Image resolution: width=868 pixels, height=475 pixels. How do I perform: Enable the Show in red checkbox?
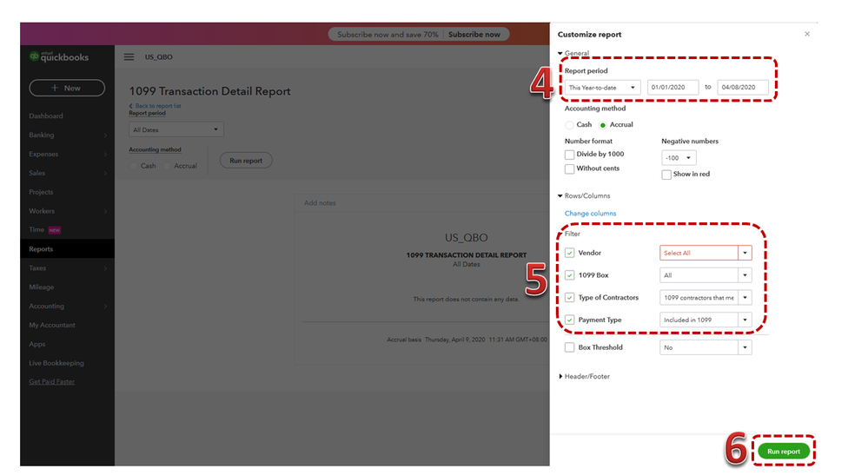pyautogui.click(x=666, y=175)
